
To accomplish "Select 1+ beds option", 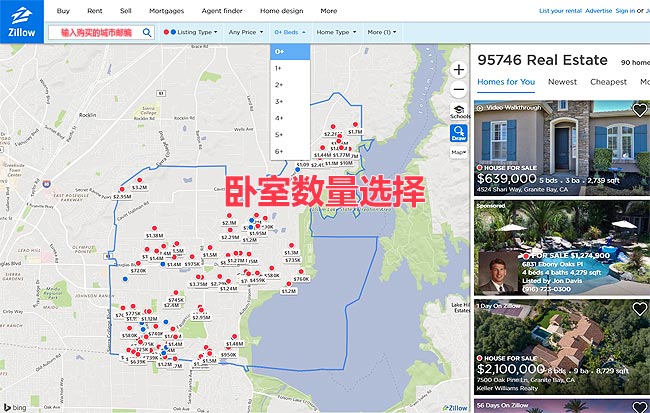I will coord(290,68).
